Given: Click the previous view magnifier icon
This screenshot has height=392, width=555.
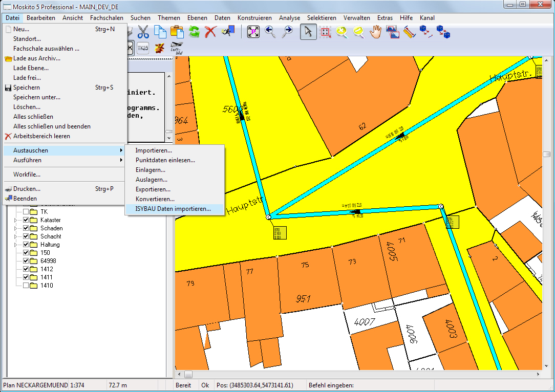Looking at the screenshot, I should pyautogui.click(x=270, y=32).
